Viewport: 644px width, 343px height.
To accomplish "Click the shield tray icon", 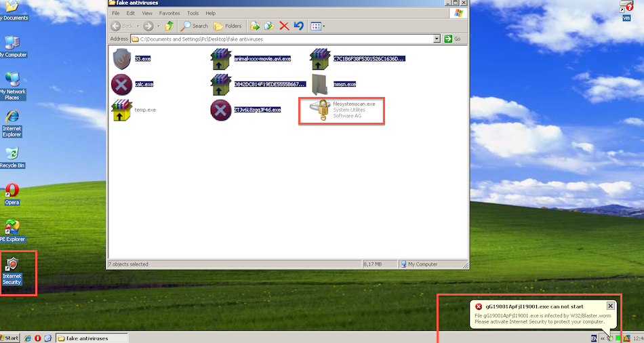I will (x=610, y=338).
